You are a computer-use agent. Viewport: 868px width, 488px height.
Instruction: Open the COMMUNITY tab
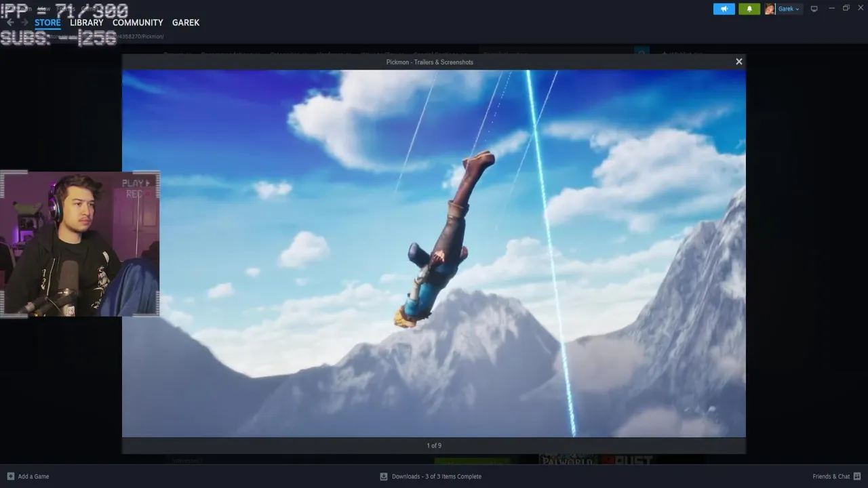(x=138, y=22)
